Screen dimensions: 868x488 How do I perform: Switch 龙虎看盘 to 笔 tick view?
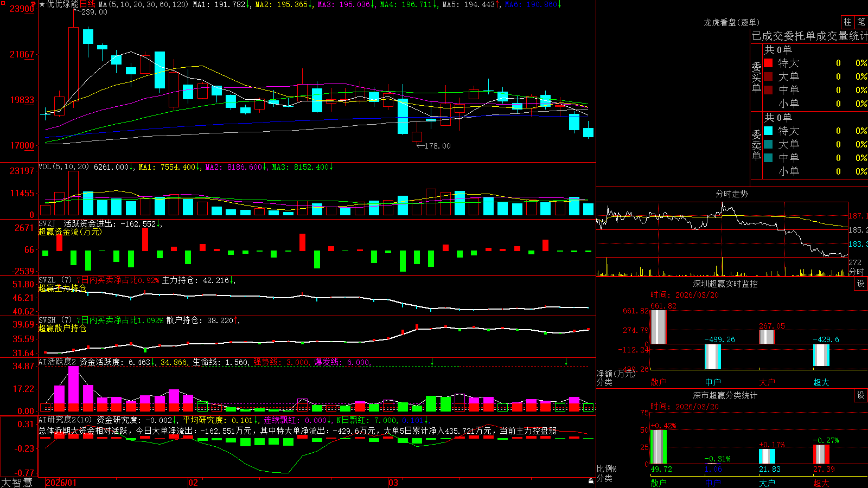point(861,22)
